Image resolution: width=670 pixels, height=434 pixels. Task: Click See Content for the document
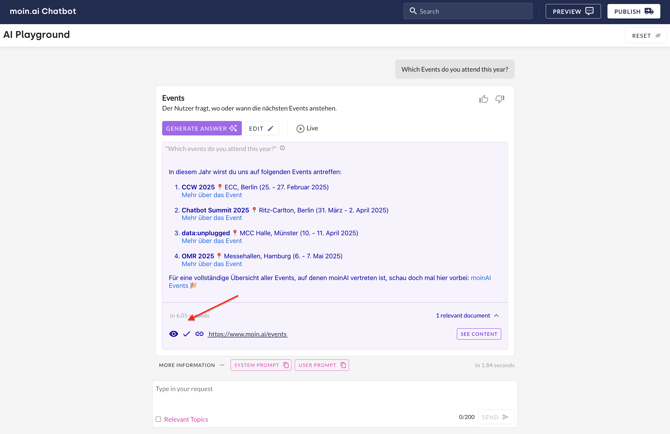478,334
